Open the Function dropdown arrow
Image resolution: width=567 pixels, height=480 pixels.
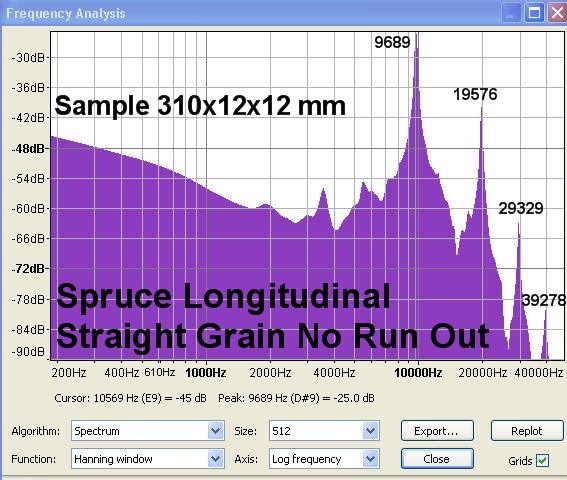(x=216, y=459)
